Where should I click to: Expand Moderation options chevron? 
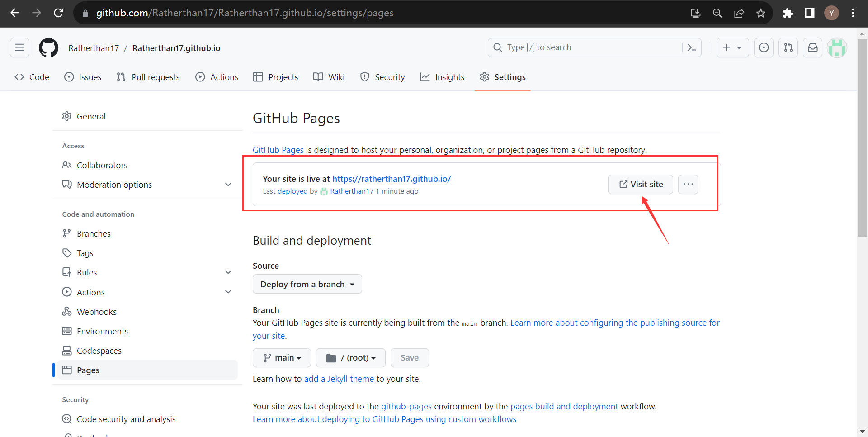(x=228, y=185)
